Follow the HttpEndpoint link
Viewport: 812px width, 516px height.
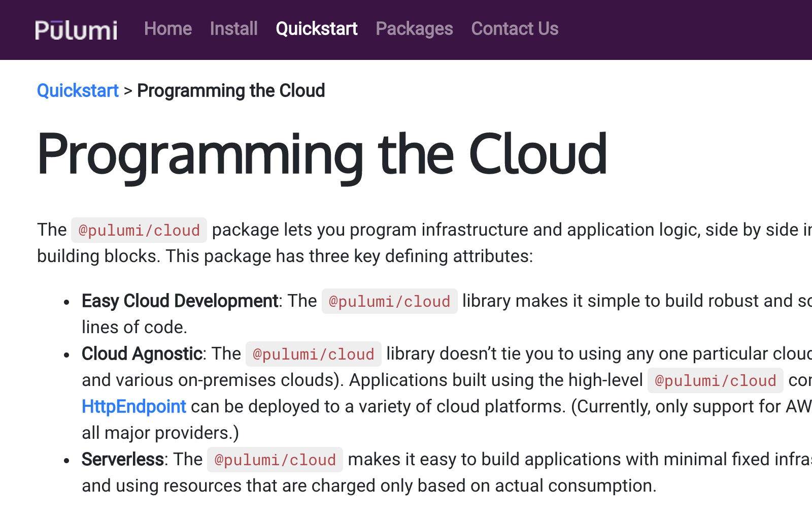[134, 407]
